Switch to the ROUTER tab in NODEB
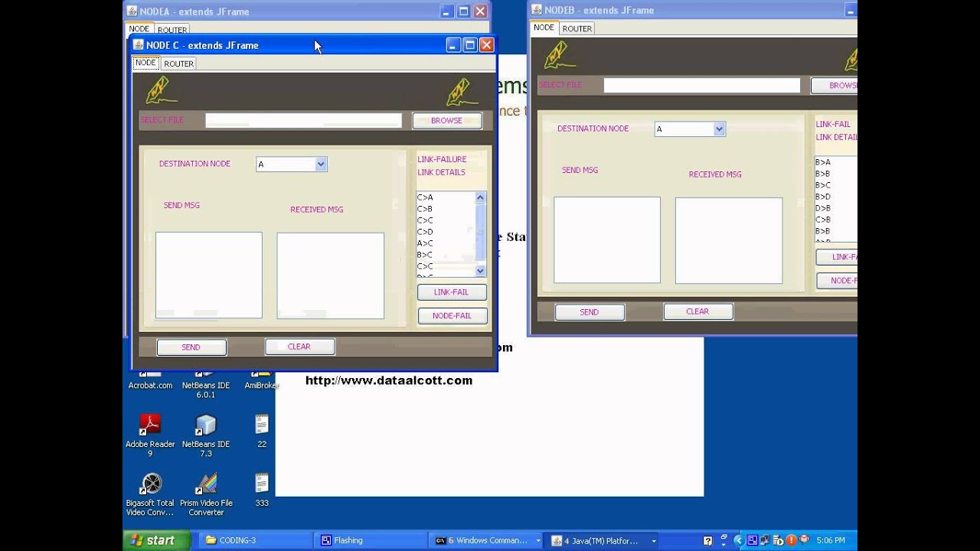Screen dimensions: 980x551 [x=577, y=28]
